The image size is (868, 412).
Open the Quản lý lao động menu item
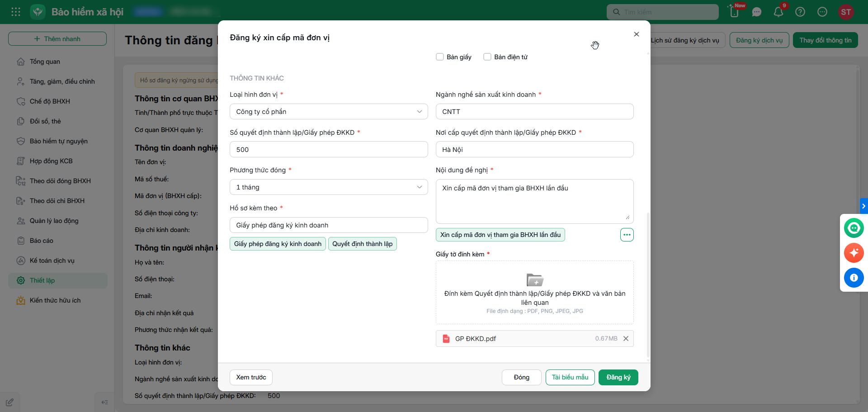(x=57, y=221)
